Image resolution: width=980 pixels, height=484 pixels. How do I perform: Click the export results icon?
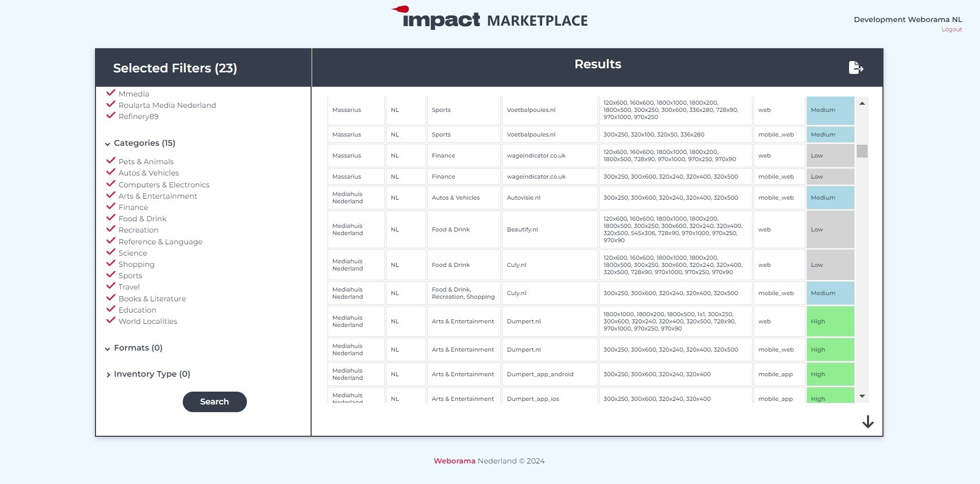pos(856,68)
